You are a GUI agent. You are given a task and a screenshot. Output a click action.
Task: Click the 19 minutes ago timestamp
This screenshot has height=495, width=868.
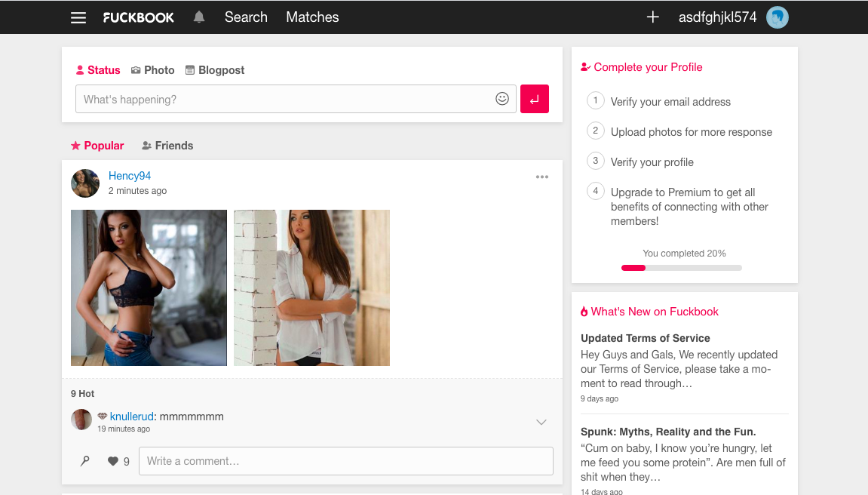click(124, 429)
